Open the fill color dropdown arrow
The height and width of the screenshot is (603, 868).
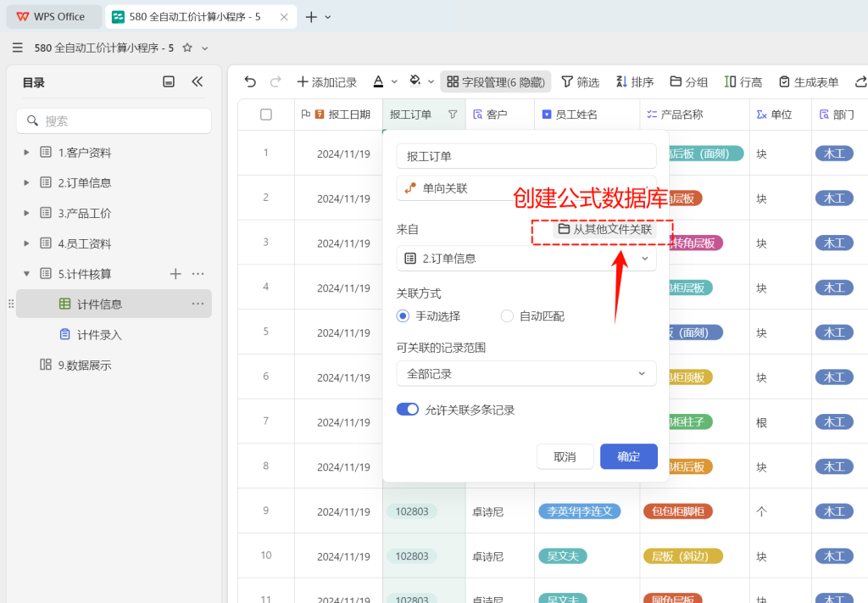click(431, 82)
